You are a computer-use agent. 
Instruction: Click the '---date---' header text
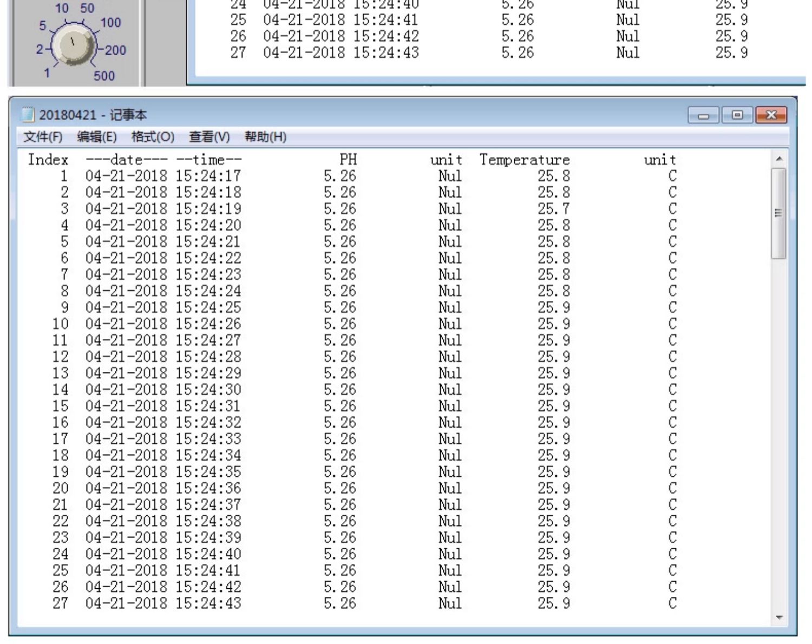pyautogui.click(x=127, y=160)
